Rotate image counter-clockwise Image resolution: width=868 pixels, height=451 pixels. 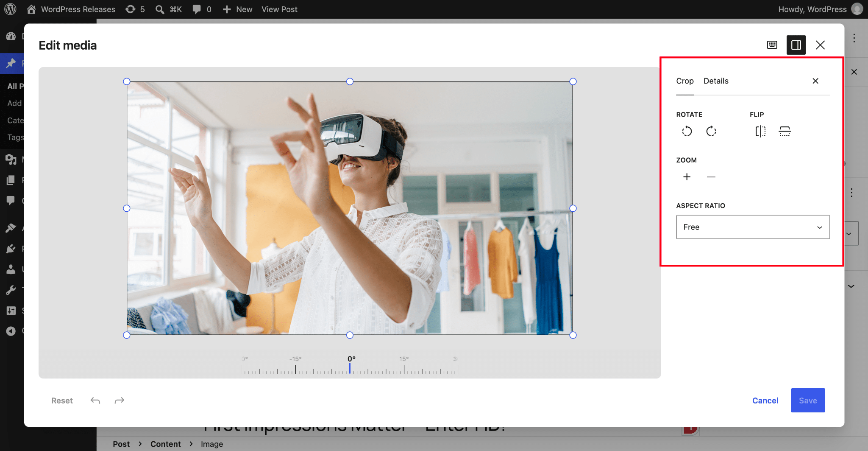coord(687,132)
